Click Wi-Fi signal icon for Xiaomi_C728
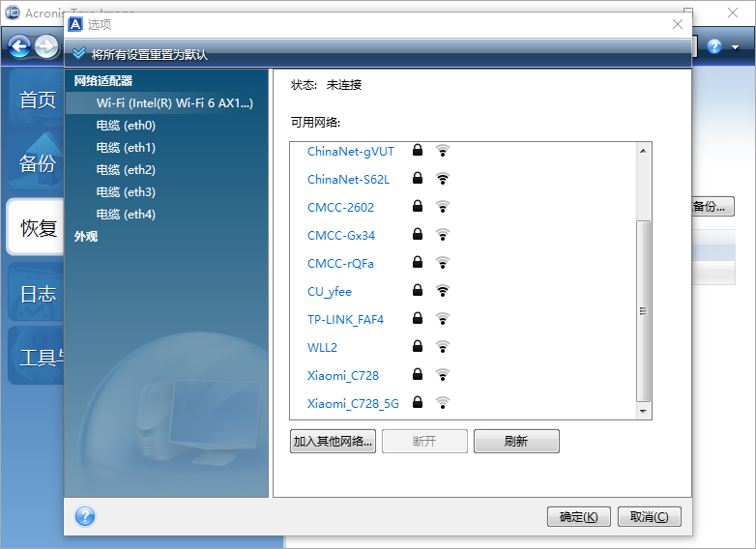This screenshot has width=756, height=549. (442, 374)
